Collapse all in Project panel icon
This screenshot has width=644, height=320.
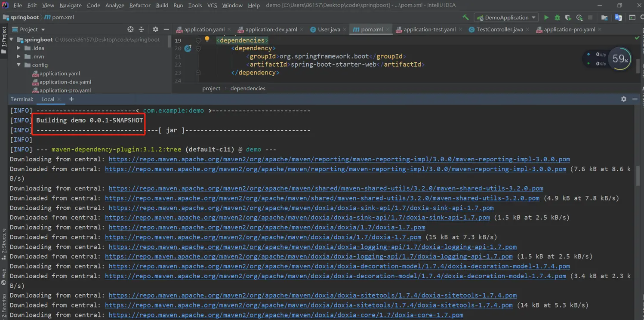click(142, 29)
